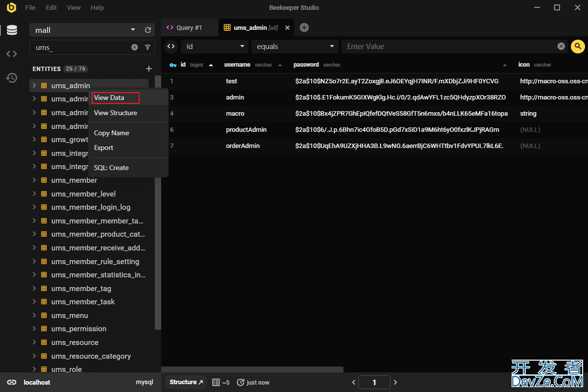
Task: Open the database entities sidebar icon
Action: point(12,30)
